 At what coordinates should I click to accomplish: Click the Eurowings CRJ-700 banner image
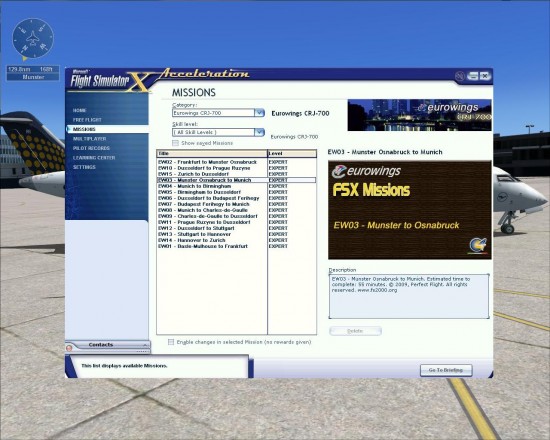click(x=419, y=115)
